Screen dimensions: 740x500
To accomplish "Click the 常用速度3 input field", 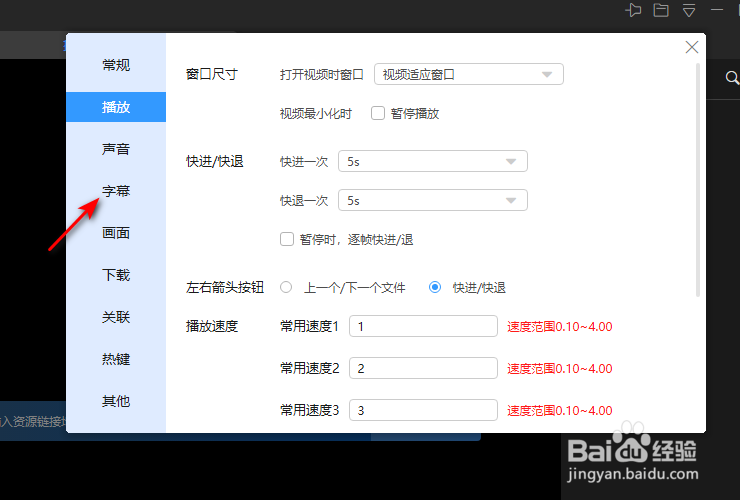I will click(423, 410).
